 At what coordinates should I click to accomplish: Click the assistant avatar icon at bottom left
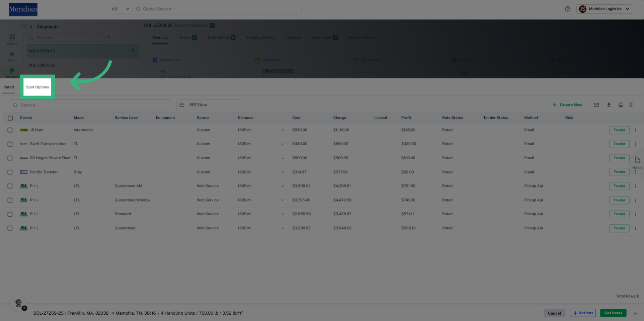18,303
